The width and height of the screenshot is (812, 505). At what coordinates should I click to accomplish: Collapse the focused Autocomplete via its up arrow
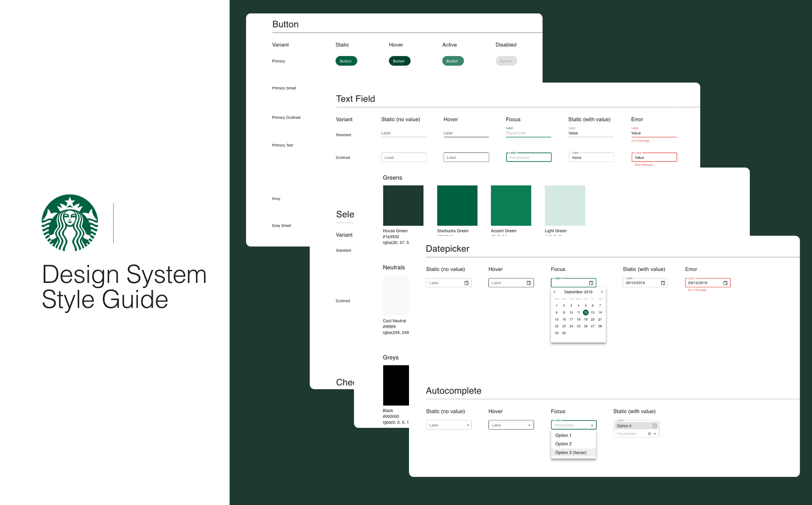[x=592, y=425]
